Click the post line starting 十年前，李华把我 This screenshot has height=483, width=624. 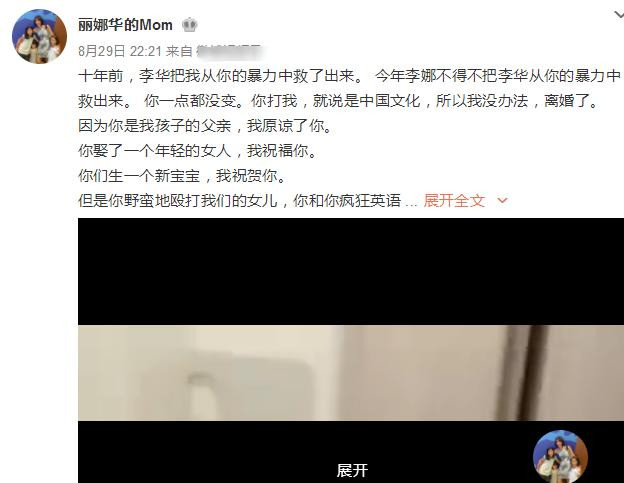[349, 76]
